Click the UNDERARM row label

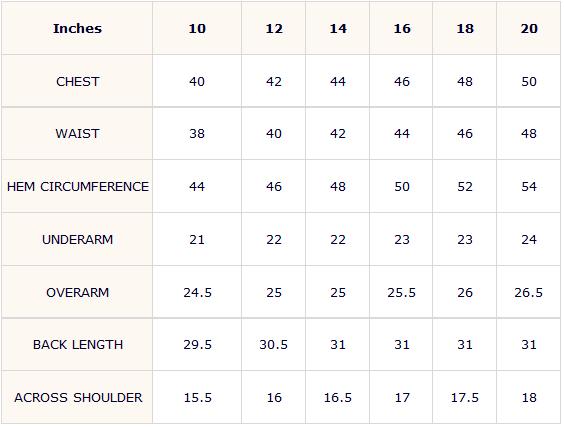(77, 240)
